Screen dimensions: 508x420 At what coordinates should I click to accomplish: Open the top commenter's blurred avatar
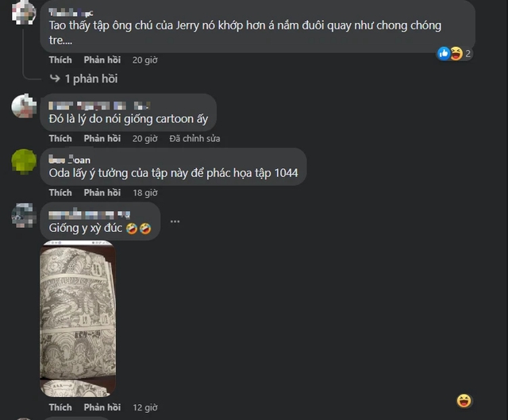(x=24, y=13)
